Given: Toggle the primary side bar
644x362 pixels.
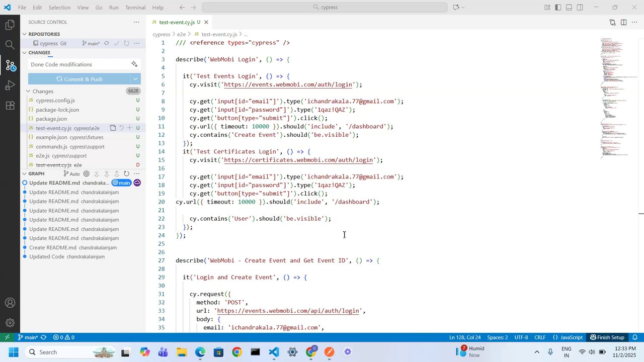Looking at the screenshot, I should 558,8.
